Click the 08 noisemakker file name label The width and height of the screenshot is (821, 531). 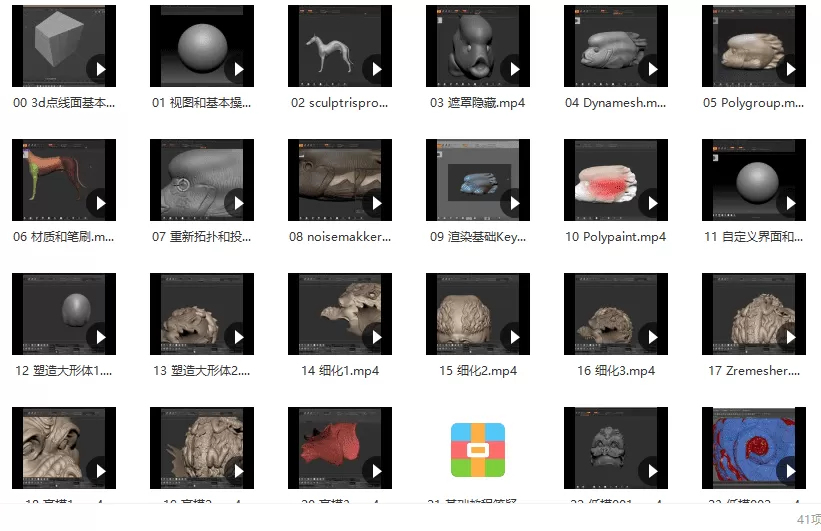coord(340,237)
